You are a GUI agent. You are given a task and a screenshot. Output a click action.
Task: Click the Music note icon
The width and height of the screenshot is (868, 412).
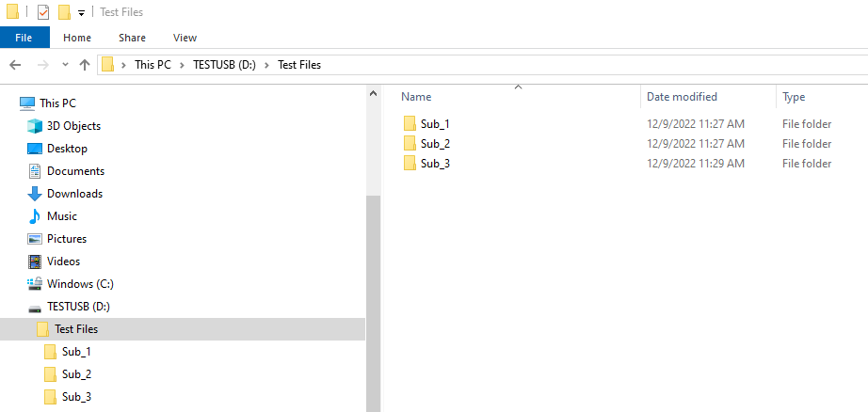[x=35, y=216]
